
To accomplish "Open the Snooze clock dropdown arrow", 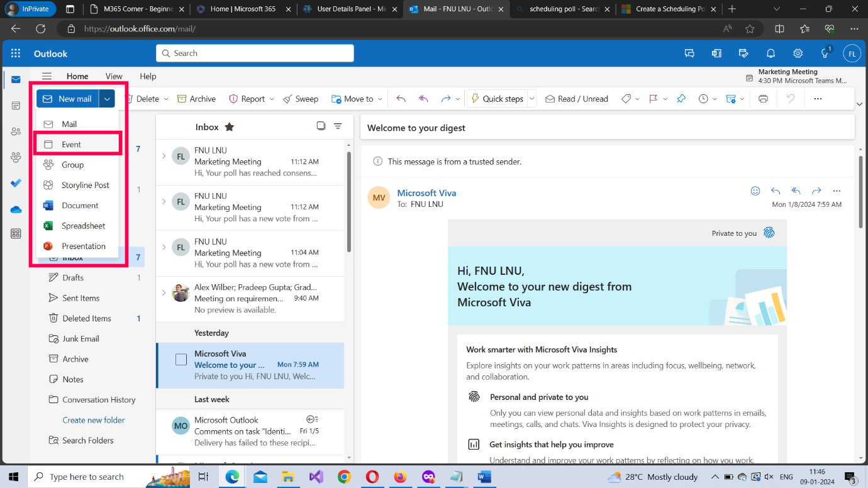I will point(714,99).
